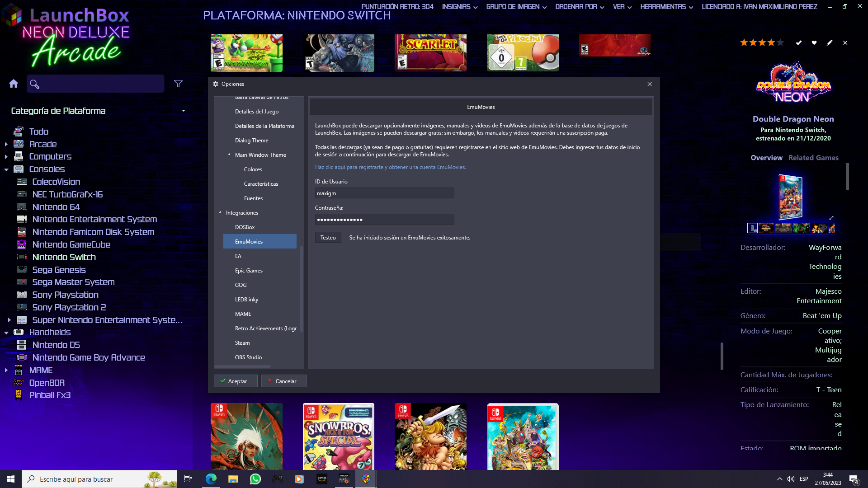Rate the game five stars

click(x=780, y=42)
